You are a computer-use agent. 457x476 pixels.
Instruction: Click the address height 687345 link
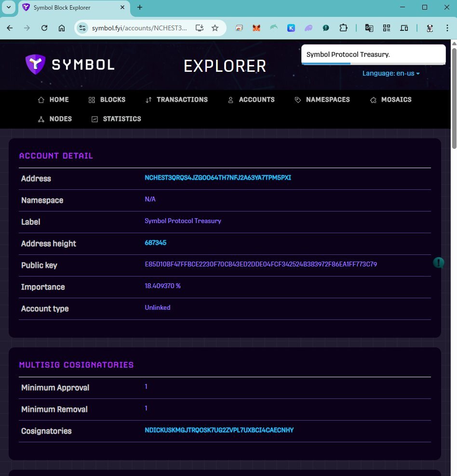click(x=155, y=243)
